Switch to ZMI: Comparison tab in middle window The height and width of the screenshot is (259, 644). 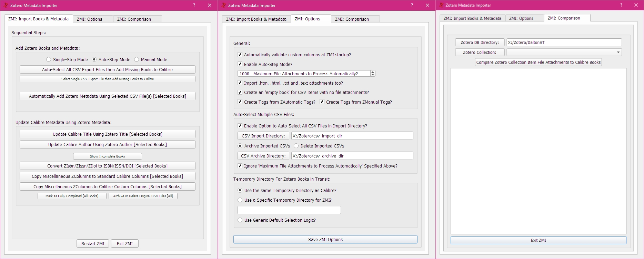(x=355, y=19)
